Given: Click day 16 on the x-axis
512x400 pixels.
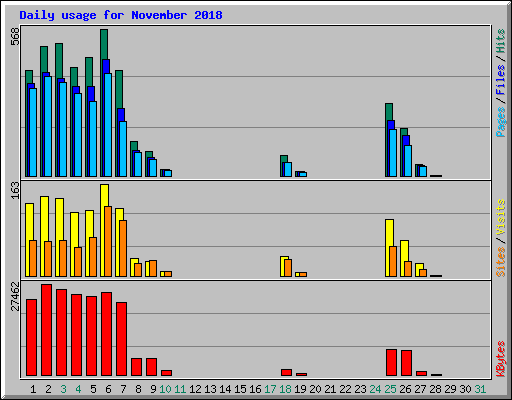Looking at the screenshot, I should [x=255, y=389].
